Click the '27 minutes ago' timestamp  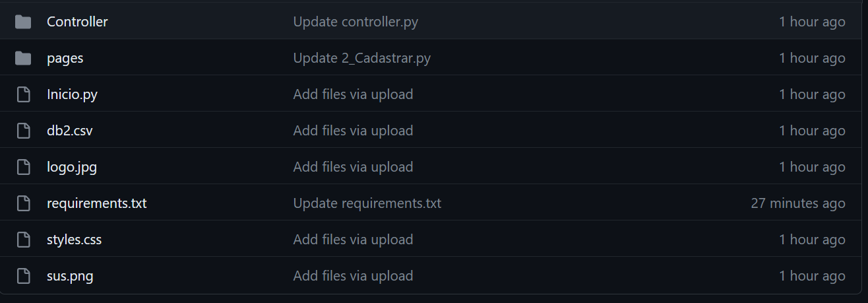[x=798, y=203]
